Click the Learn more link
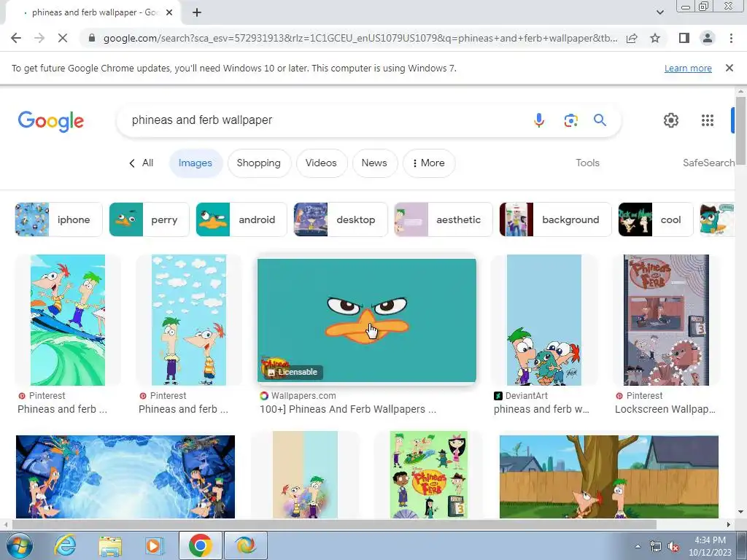 point(688,68)
